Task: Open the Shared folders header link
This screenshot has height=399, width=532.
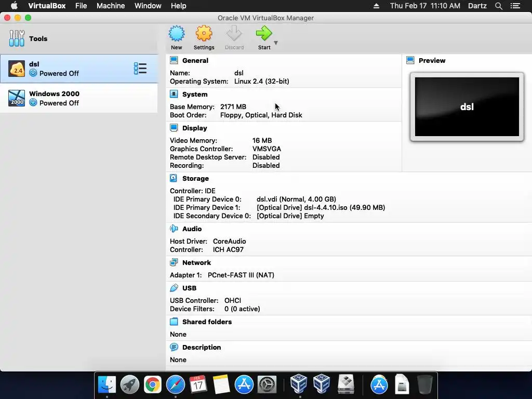Action: coord(207,322)
